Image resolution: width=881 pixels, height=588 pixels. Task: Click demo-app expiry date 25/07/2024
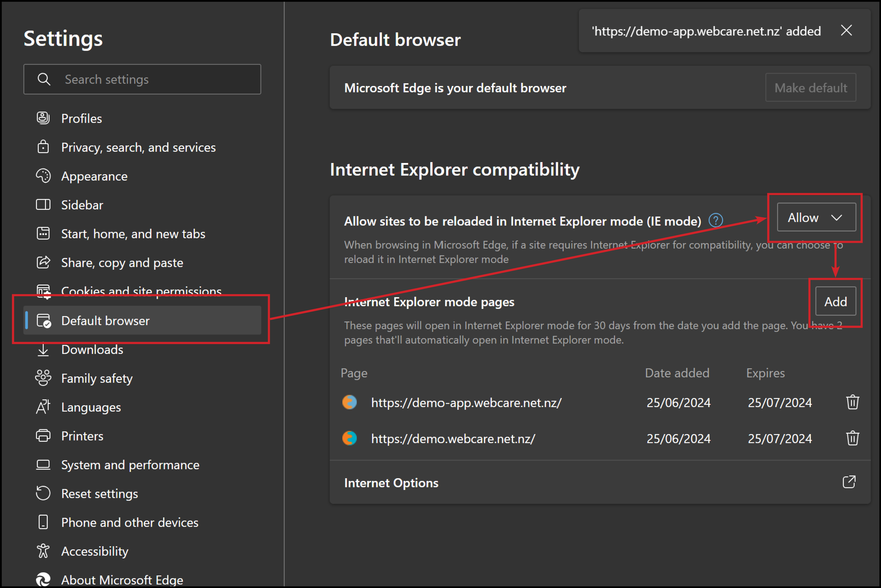coord(780,402)
